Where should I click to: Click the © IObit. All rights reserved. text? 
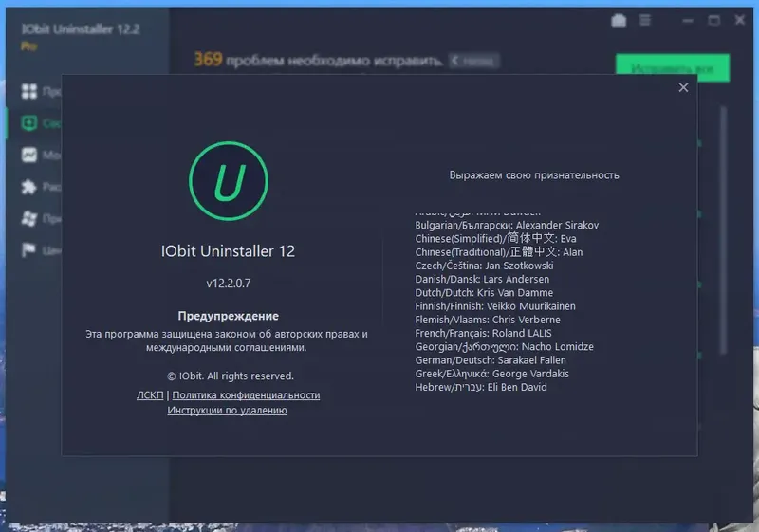pyautogui.click(x=231, y=376)
